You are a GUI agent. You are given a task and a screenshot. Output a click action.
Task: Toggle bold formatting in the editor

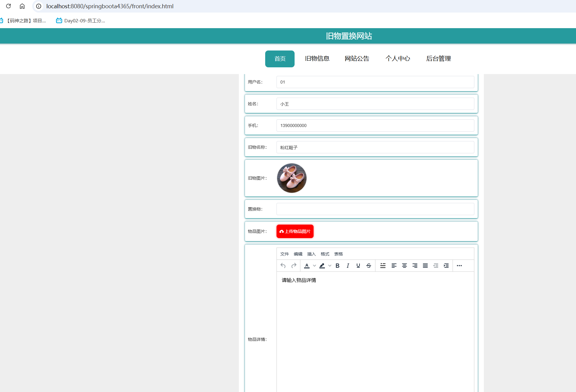click(x=337, y=266)
